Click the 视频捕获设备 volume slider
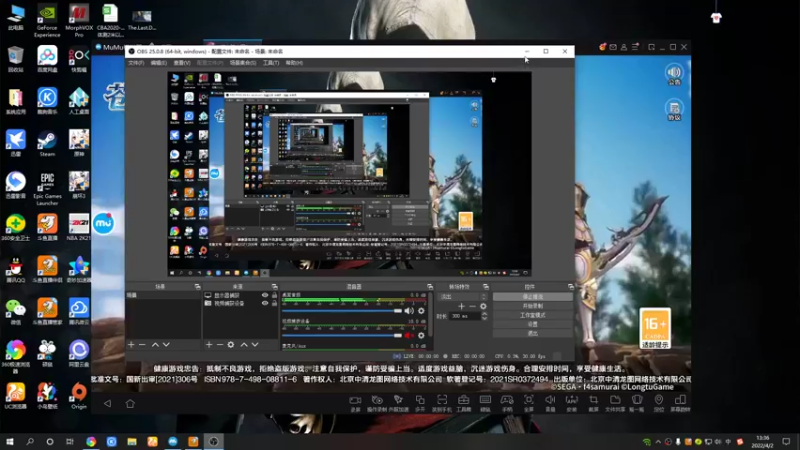 [x=342, y=335]
